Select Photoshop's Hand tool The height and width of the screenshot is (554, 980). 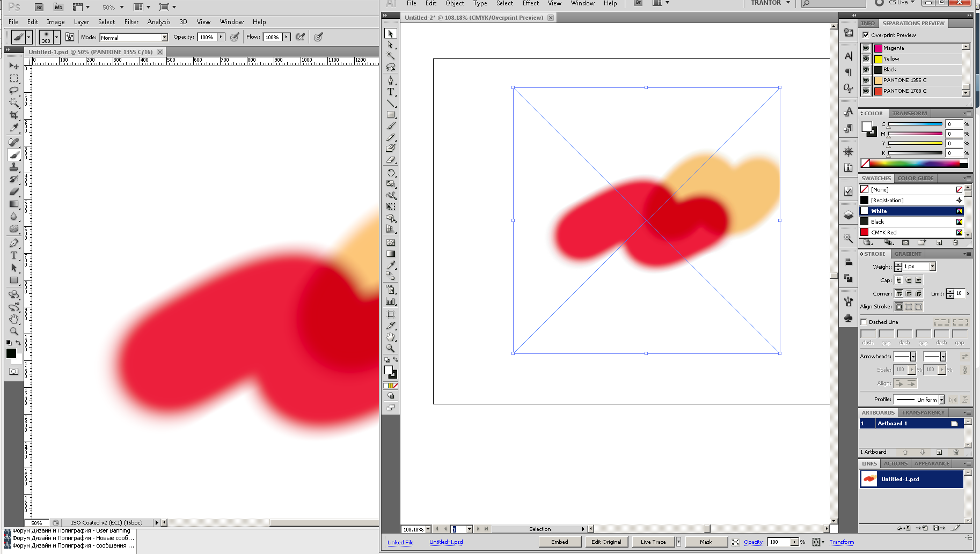pos(14,319)
